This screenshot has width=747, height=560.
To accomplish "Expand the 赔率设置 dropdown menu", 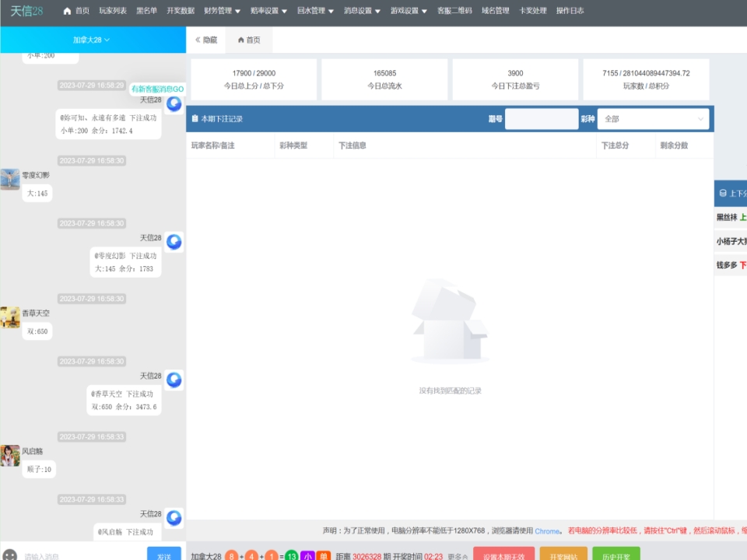I will (x=268, y=11).
